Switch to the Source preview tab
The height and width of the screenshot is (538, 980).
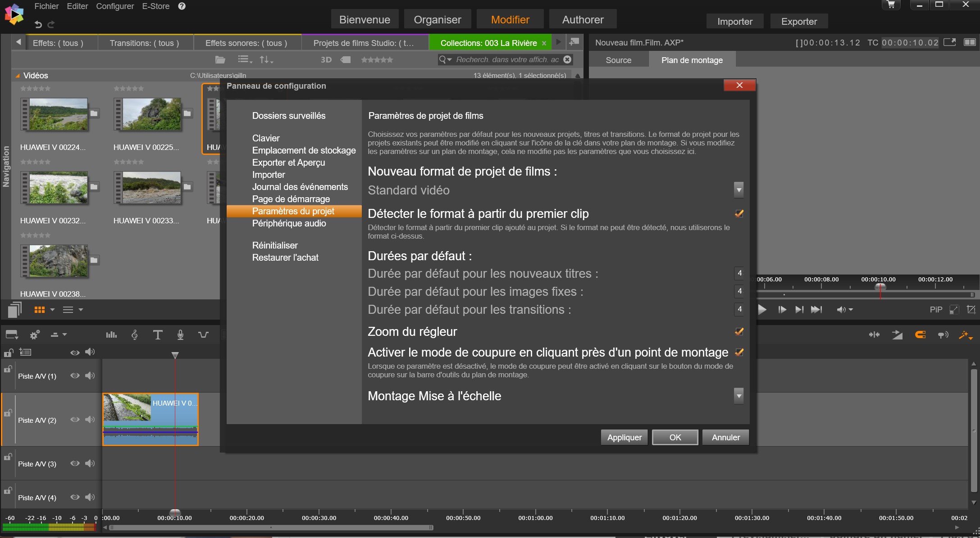(x=618, y=60)
